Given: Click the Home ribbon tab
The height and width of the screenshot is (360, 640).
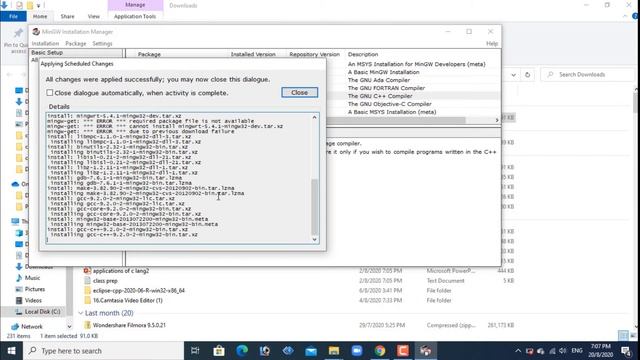Looking at the screenshot, I should coord(40,16).
